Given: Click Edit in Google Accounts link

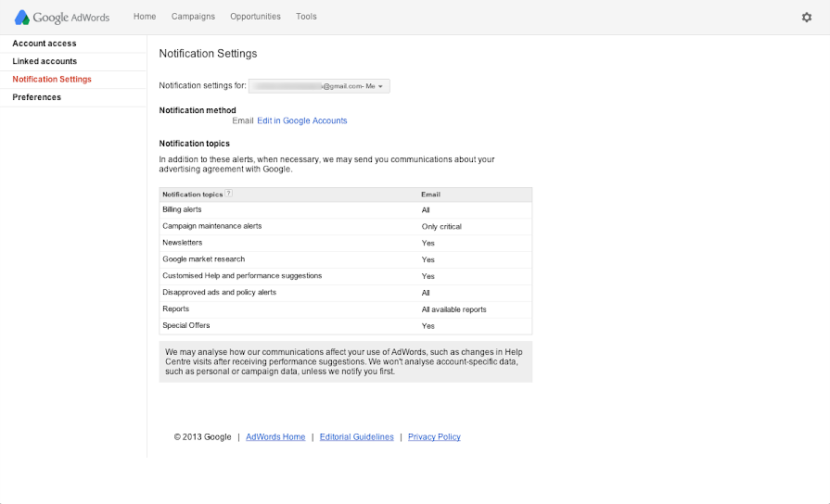Looking at the screenshot, I should [x=302, y=120].
